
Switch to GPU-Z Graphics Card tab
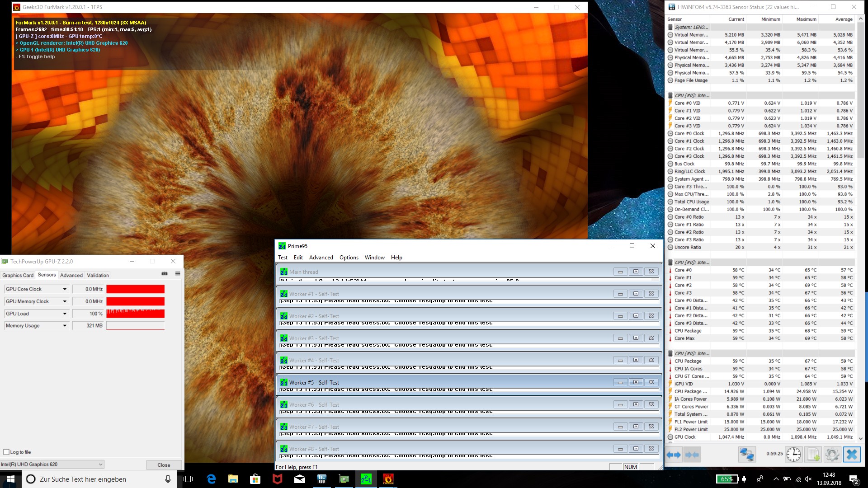tap(18, 275)
